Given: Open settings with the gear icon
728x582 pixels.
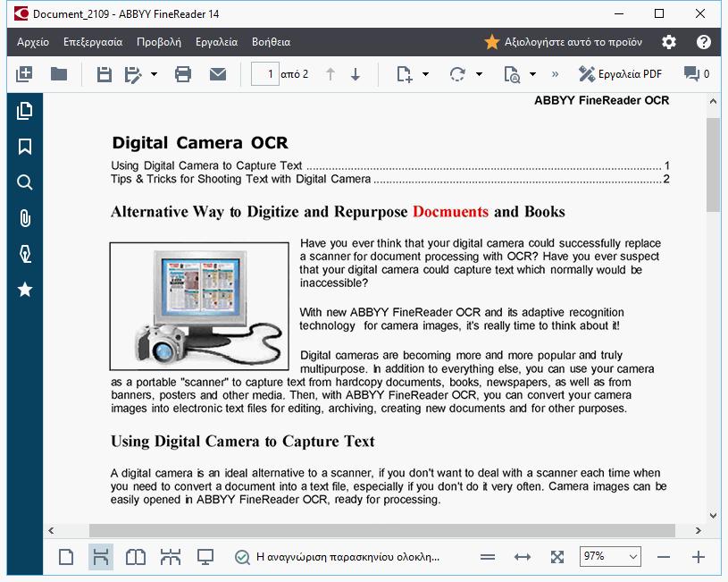Looking at the screenshot, I should click(x=668, y=42).
